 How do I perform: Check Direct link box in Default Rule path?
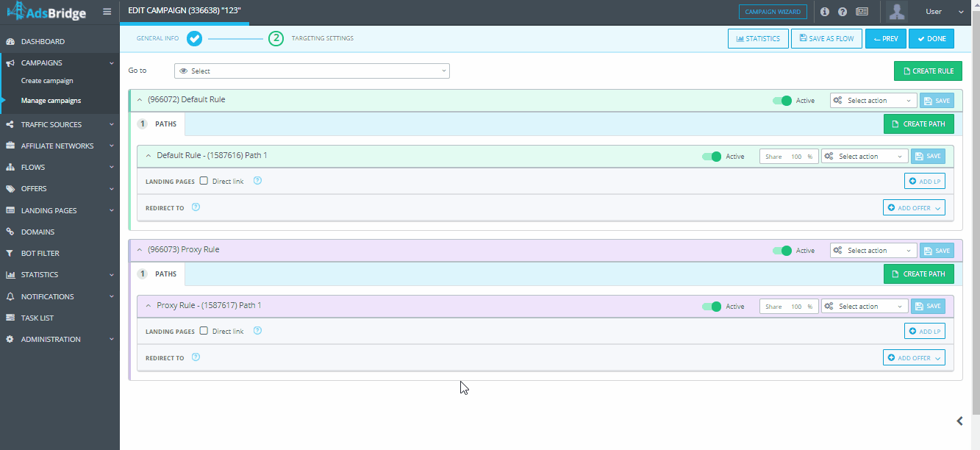click(204, 181)
